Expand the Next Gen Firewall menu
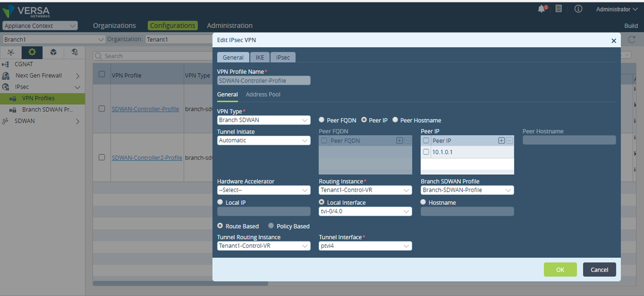Image resolution: width=644 pixels, height=296 pixels. pos(77,76)
